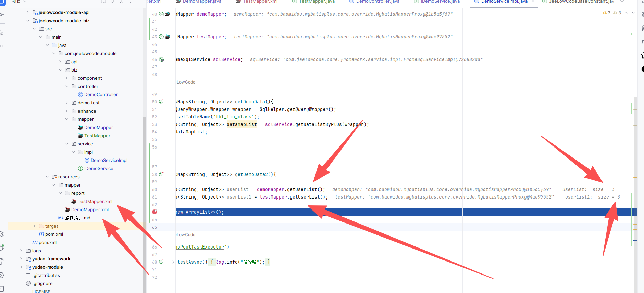Click the Spring bean gutter icon on line 46
This screenshot has height=293, width=644.
point(161,60)
